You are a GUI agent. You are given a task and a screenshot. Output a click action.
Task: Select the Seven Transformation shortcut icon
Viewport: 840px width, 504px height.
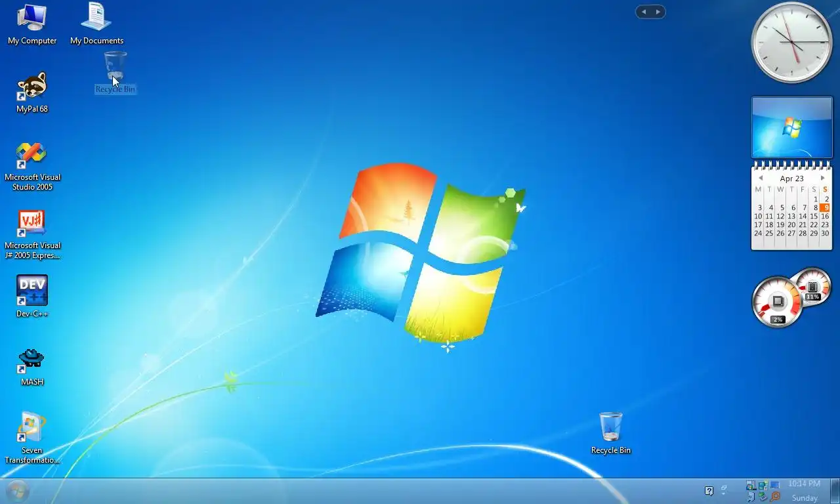(x=32, y=438)
